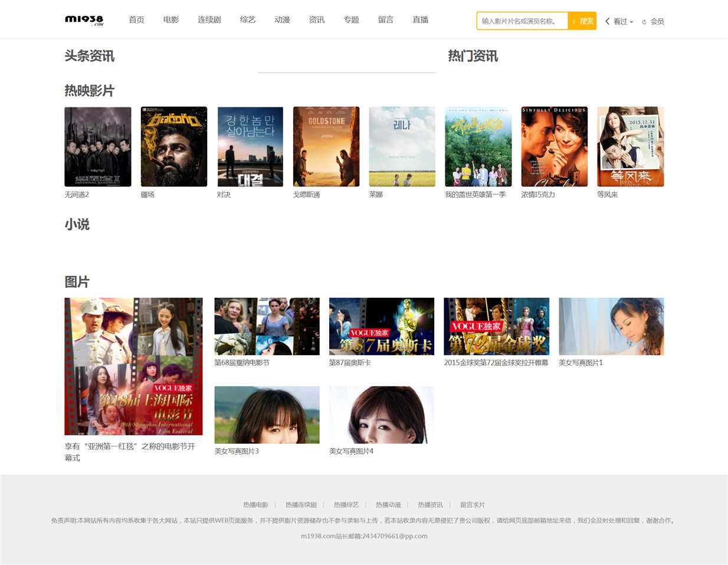The image size is (728, 565).
Task: Open the 第72届金球奖 picture thumbnail
Action: (x=497, y=326)
